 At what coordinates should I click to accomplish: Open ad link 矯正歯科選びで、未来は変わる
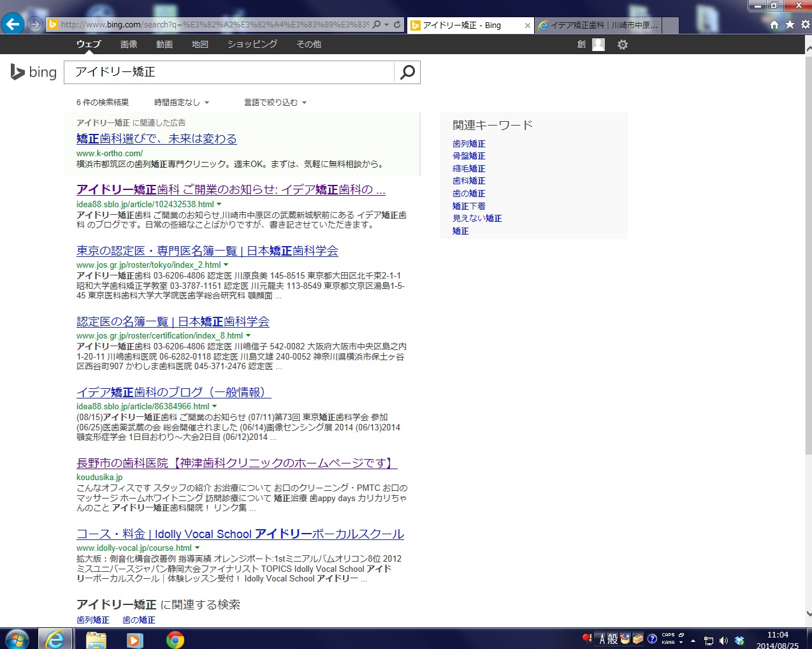[x=157, y=139]
